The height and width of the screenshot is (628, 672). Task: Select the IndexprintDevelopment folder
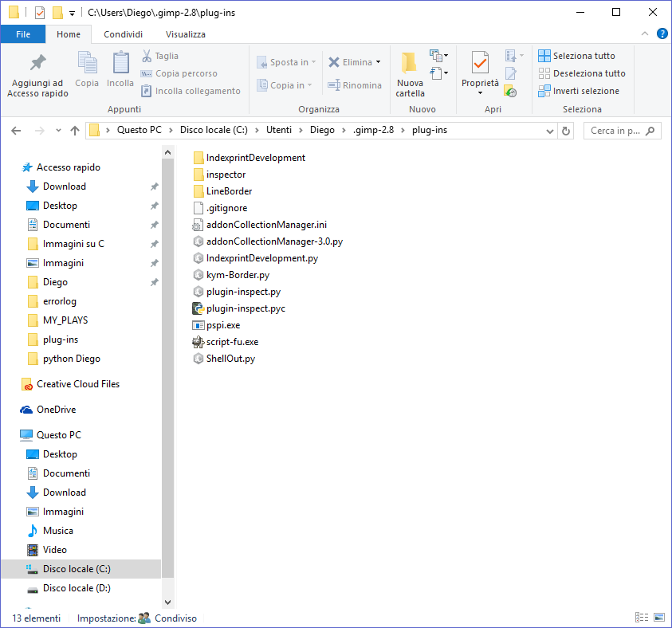click(x=249, y=158)
